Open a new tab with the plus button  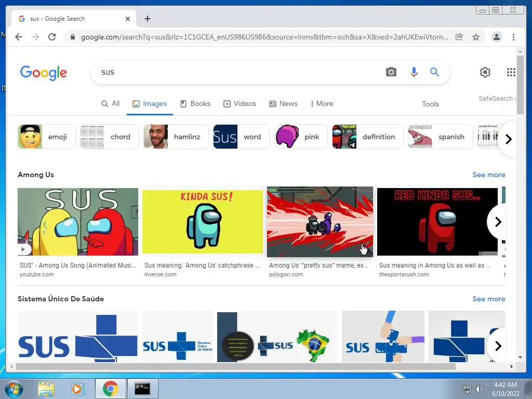pyautogui.click(x=147, y=19)
